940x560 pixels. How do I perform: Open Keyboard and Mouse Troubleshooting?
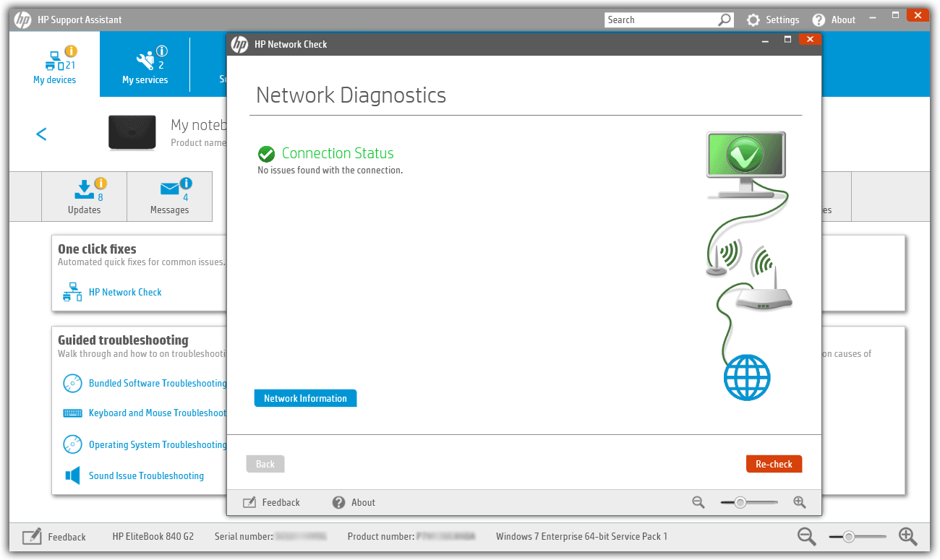tap(158, 413)
